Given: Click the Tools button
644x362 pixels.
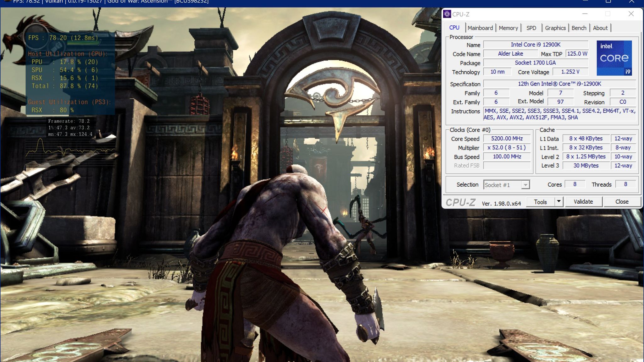Looking at the screenshot, I should [540, 202].
